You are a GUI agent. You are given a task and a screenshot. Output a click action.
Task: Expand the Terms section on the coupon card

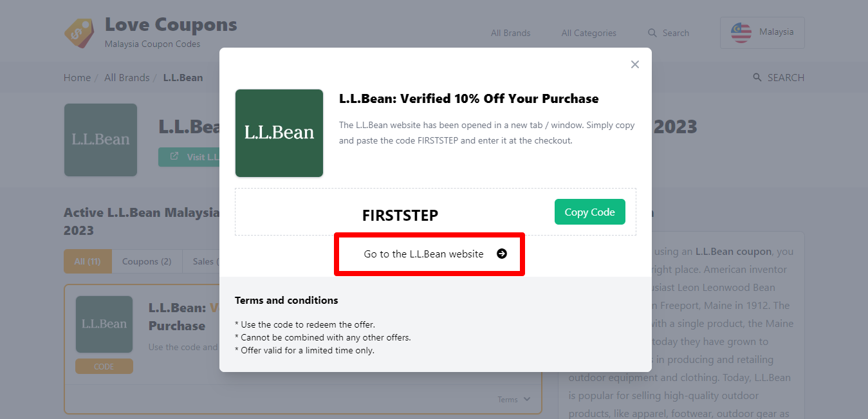pos(513,399)
